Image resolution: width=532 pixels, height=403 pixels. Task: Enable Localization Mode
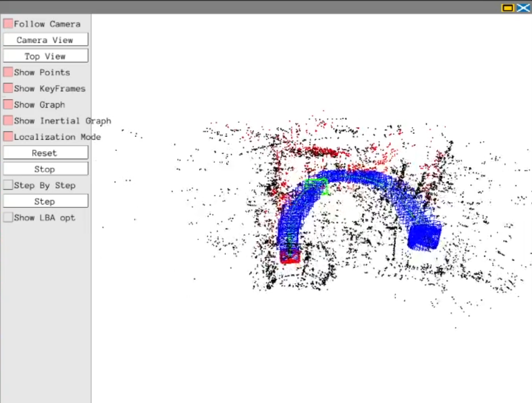coord(7,136)
